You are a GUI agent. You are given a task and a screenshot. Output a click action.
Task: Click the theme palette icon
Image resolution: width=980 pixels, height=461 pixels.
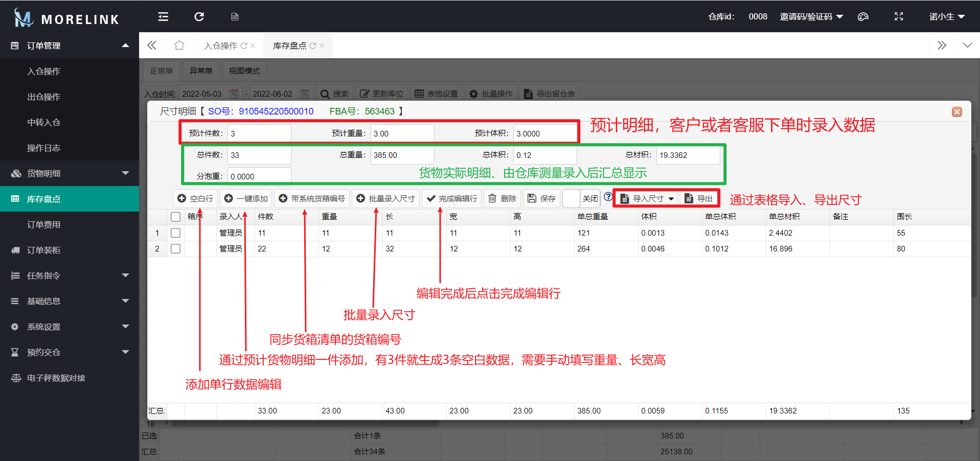click(x=863, y=17)
